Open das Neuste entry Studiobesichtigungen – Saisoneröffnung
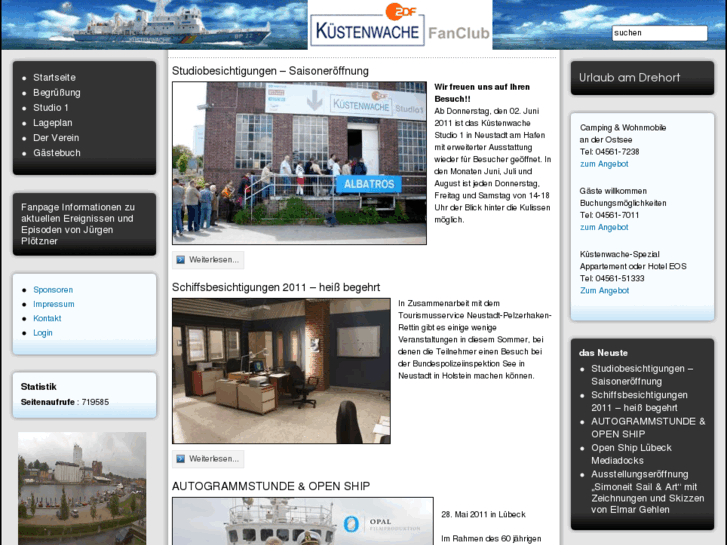This screenshot has width=727, height=545. (x=642, y=375)
